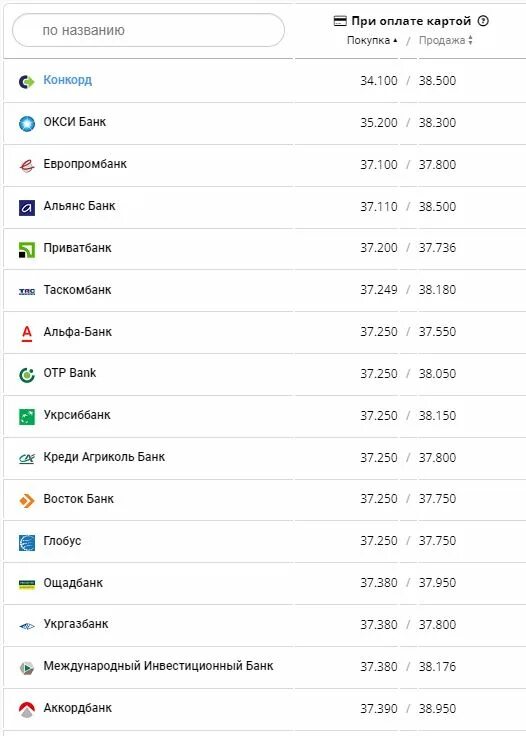Image resolution: width=526 pixels, height=736 pixels.
Task: Click the Альфа-Банк red A logo
Action: click(x=27, y=333)
